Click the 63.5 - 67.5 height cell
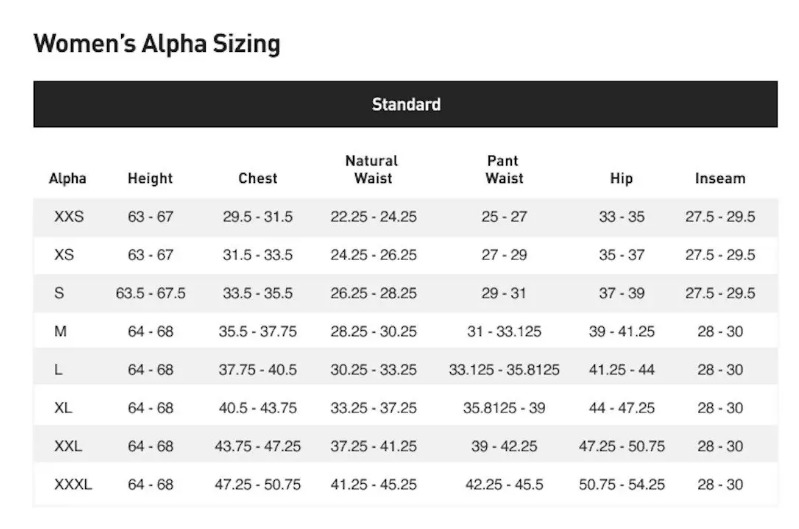 click(150, 293)
